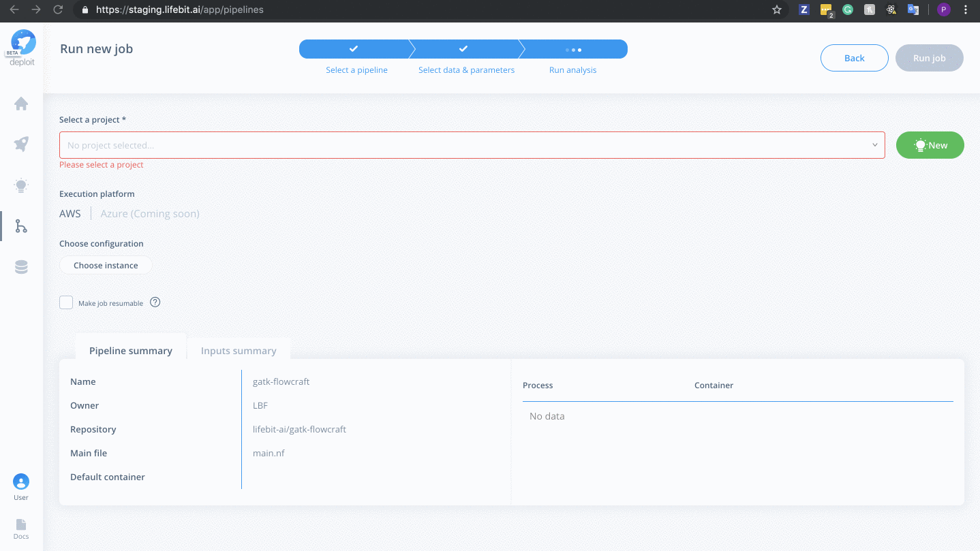Click the Deploit logo
Viewport: 980px width, 551px height.
click(22, 47)
